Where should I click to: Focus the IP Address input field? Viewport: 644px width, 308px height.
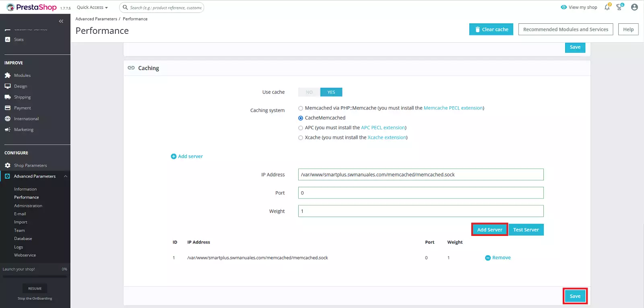[421, 175]
